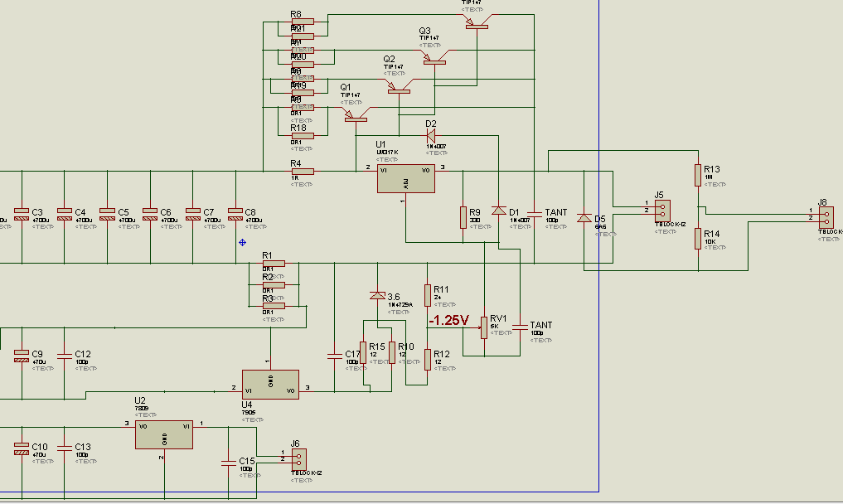Click the C12 capacitor symbol

[65, 356]
